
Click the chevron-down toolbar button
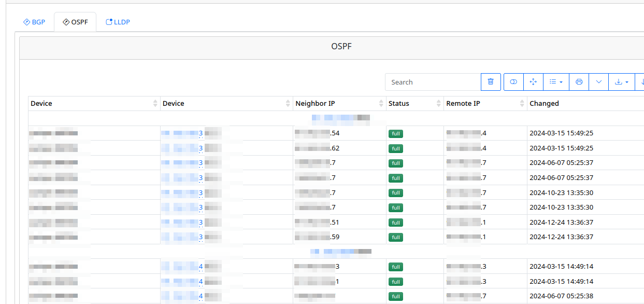coord(599,82)
